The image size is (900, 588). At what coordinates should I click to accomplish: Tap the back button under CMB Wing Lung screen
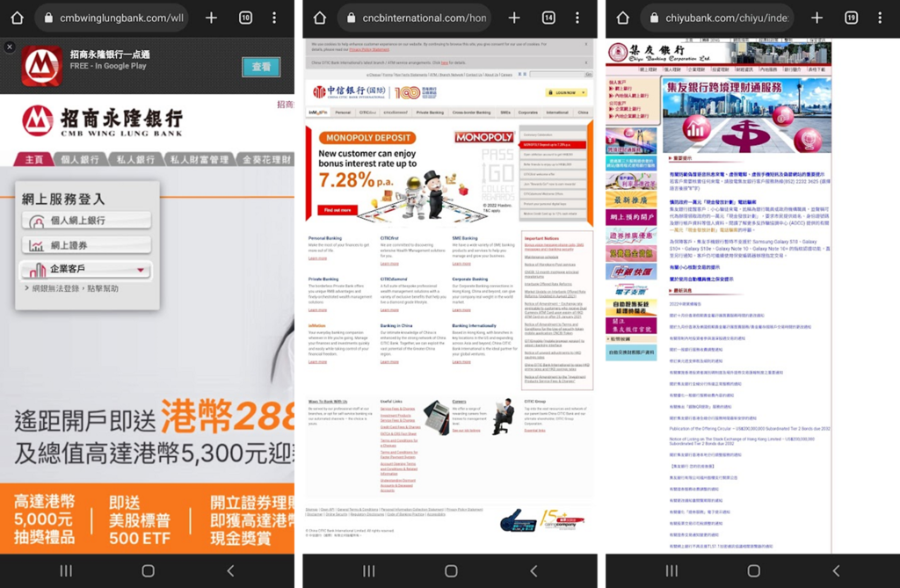point(230,570)
